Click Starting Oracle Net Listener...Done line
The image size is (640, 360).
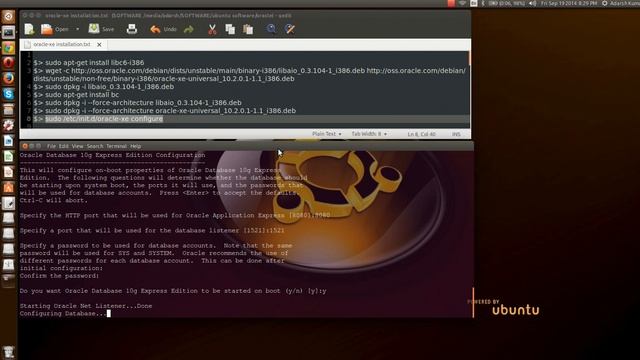tap(86, 306)
